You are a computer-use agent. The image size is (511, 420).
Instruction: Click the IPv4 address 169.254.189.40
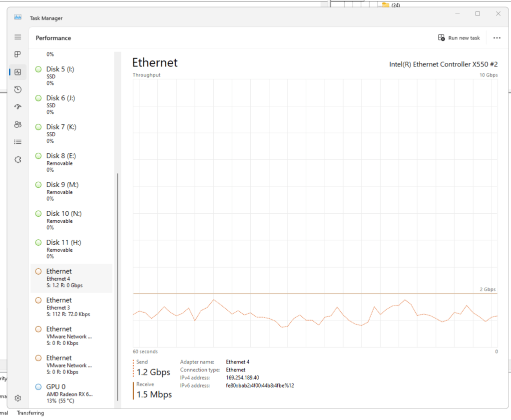coord(242,378)
